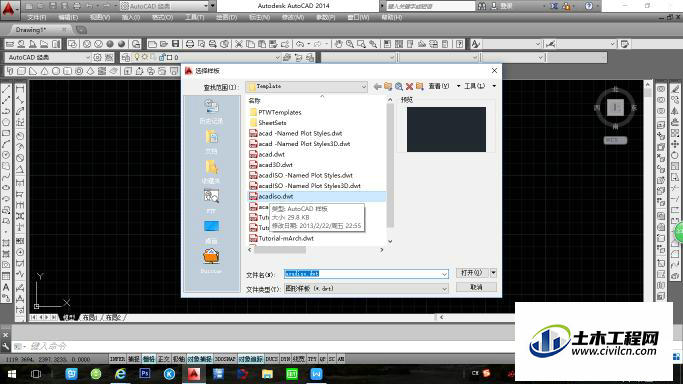Expand the 文件名 file name combo arrow
This screenshot has height=384, width=683.
(x=444, y=274)
